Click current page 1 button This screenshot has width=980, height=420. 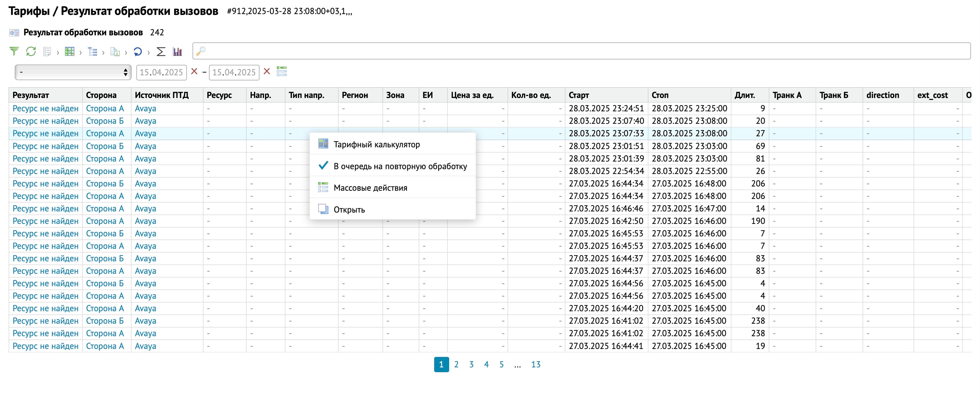coord(441,364)
